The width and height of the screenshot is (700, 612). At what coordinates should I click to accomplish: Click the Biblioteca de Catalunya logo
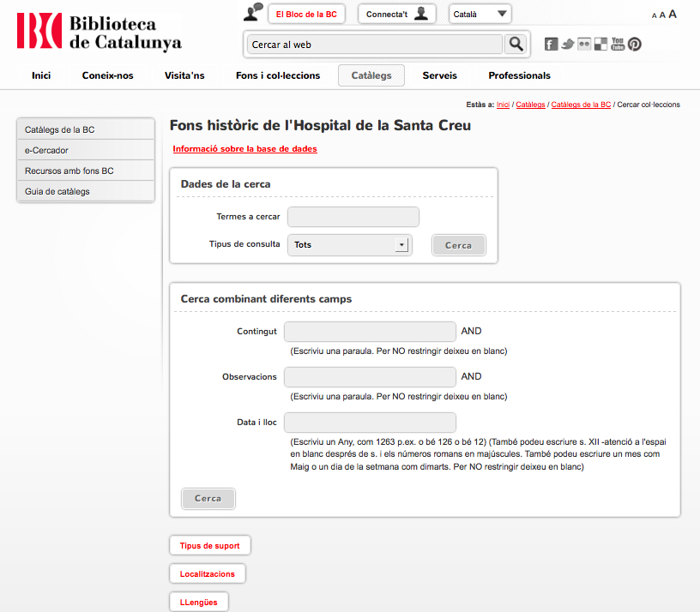coord(99,31)
